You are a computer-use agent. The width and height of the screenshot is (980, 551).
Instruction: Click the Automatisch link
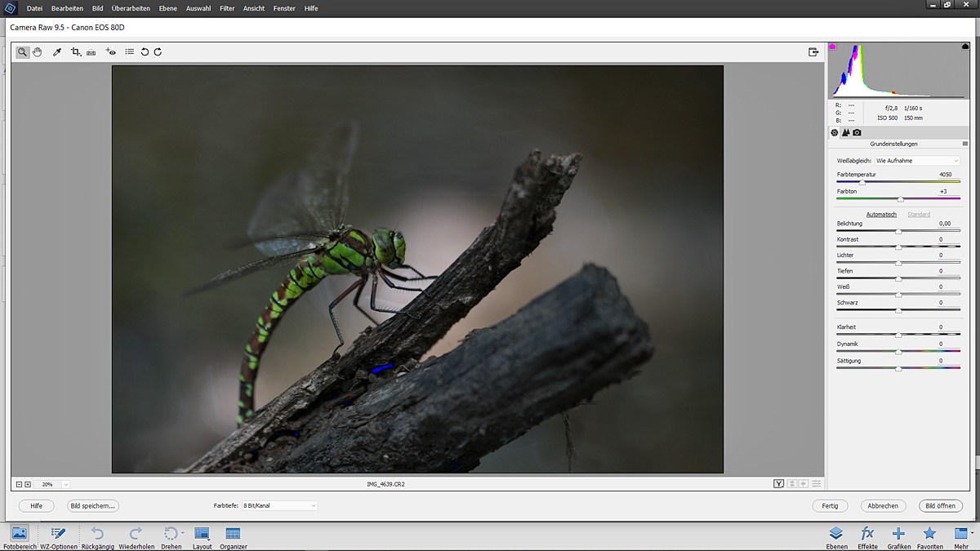(881, 215)
